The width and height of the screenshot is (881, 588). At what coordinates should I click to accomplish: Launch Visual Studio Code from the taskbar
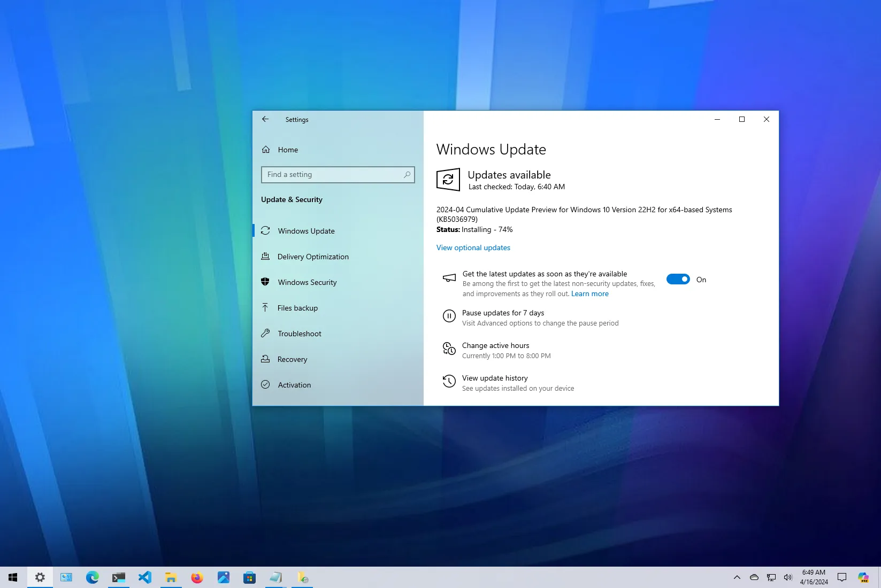click(145, 577)
